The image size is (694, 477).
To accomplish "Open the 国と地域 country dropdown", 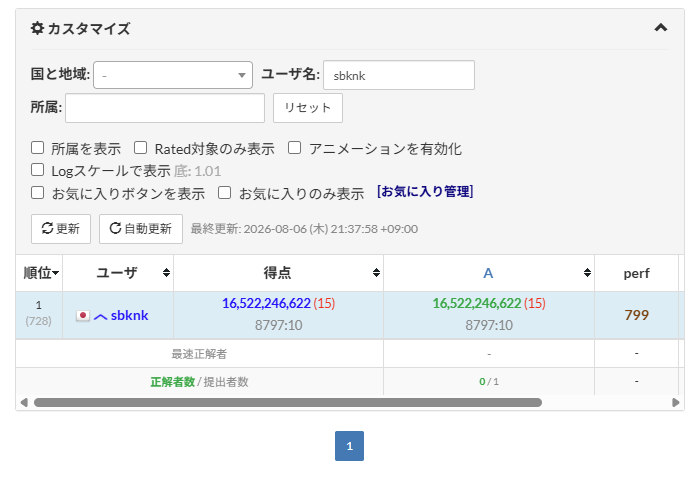I will pyautogui.click(x=173, y=75).
